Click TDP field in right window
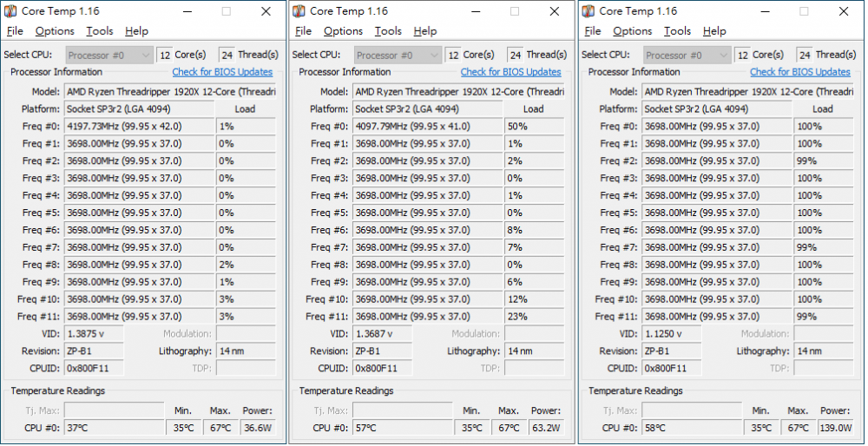Screen dimensions: 868x446 click(x=823, y=369)
